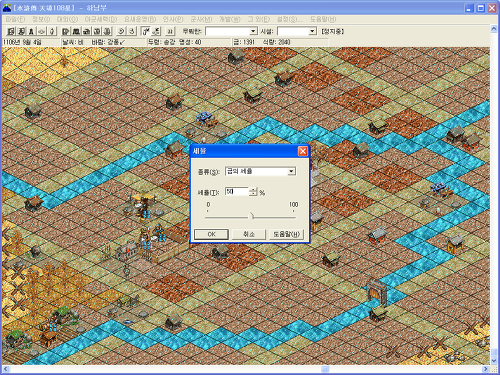Click the vertical scrollbar up arrow
The height and width of the screenshot is (375, 500).
[x=494, y=29]
